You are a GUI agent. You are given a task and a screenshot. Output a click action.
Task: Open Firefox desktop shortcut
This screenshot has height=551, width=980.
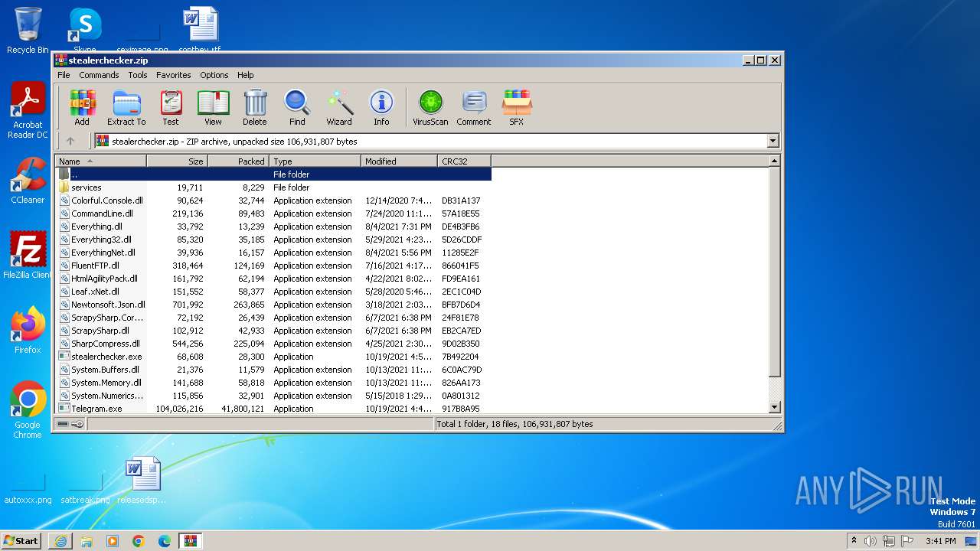(x=28, y=330)
